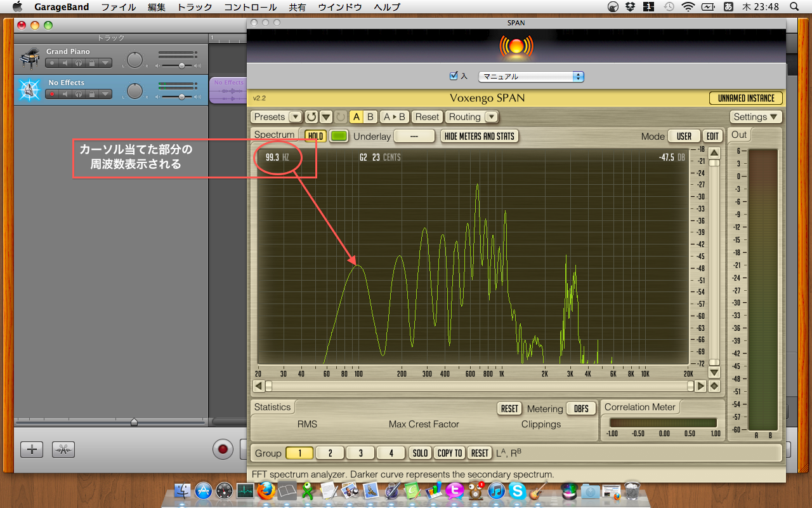This screenshot has height=508, width=812.
Task: Enable recording on the Grand Piano track
Action: [x=52, y=63]
